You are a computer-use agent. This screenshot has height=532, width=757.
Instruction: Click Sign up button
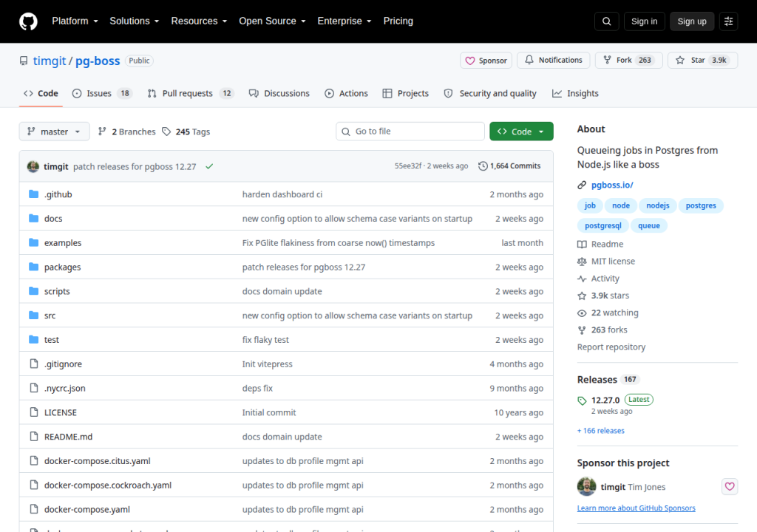pyautogui.click(x=692, y=21)
